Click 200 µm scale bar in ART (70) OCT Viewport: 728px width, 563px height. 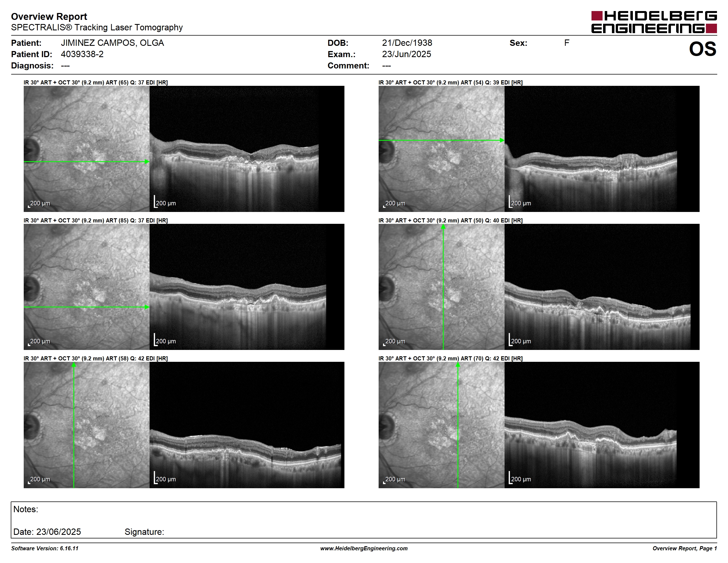[520, 478]
